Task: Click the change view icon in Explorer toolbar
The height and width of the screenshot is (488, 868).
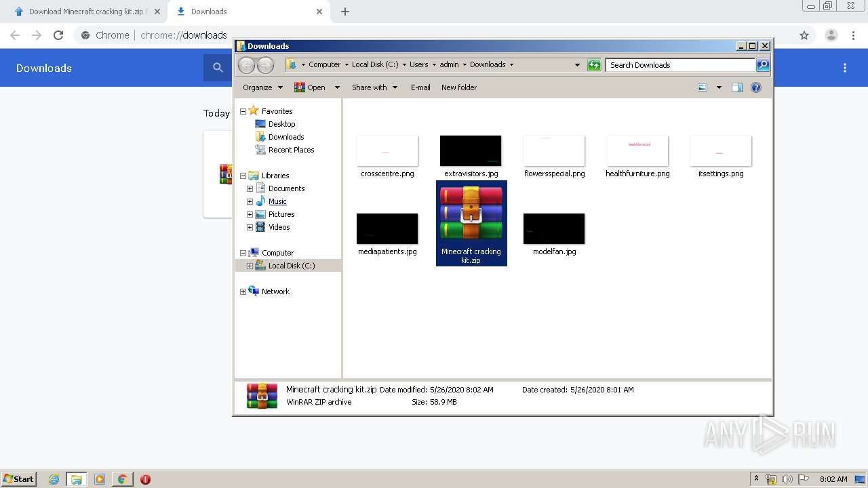Action: pos(703,87)
